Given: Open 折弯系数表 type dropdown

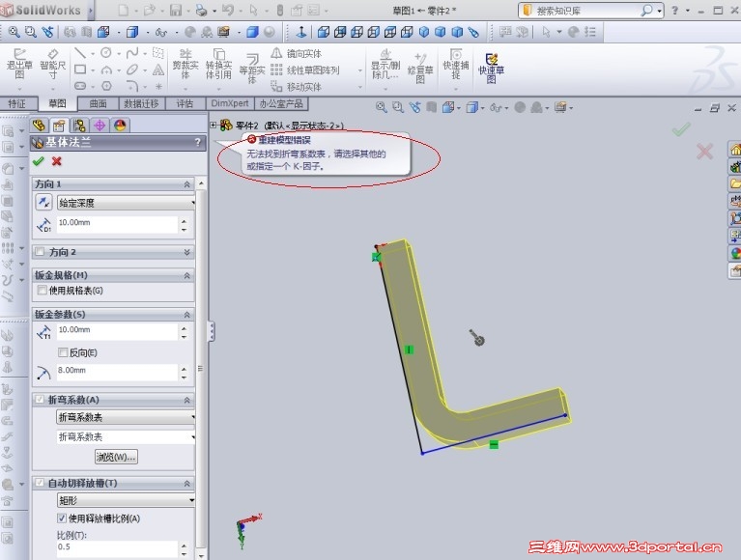Looking at the screenshot, I should (x=127, y=417).
